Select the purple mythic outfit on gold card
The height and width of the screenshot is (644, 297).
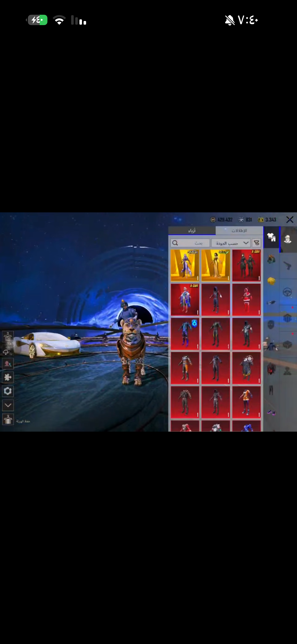click(185, 265)
